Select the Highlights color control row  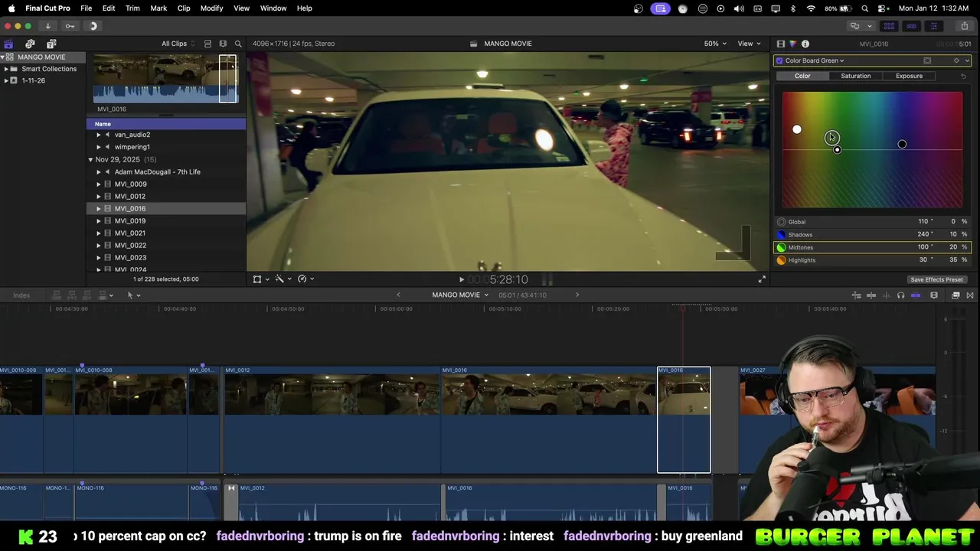pos(872,260)
